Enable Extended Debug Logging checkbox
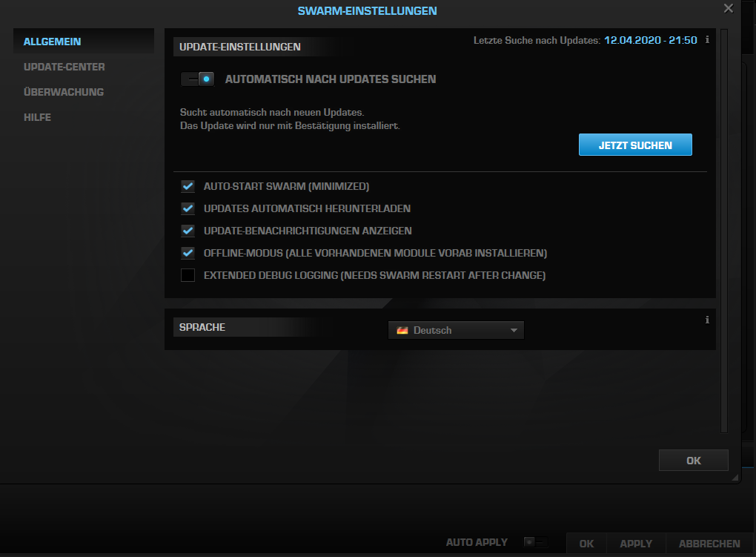Viewport: 756px width, 557px height. (188, 275)
